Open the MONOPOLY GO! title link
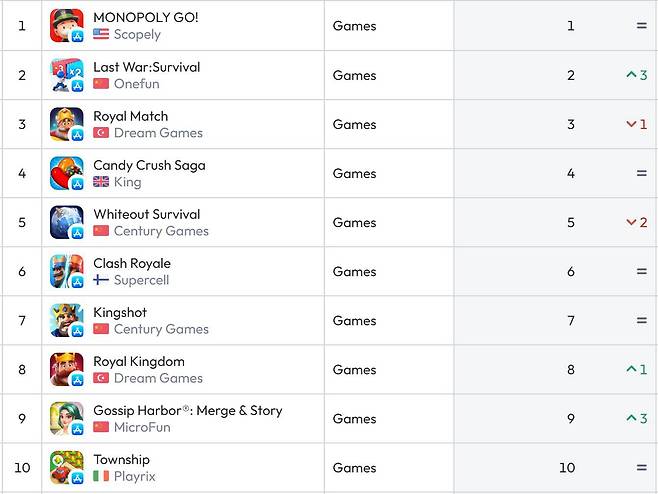Screen dimensions: 658x494 click(146, 17)
